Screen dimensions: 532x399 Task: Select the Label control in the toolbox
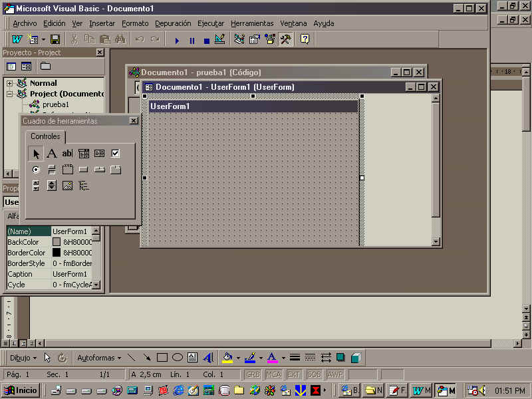click(51, 154)
